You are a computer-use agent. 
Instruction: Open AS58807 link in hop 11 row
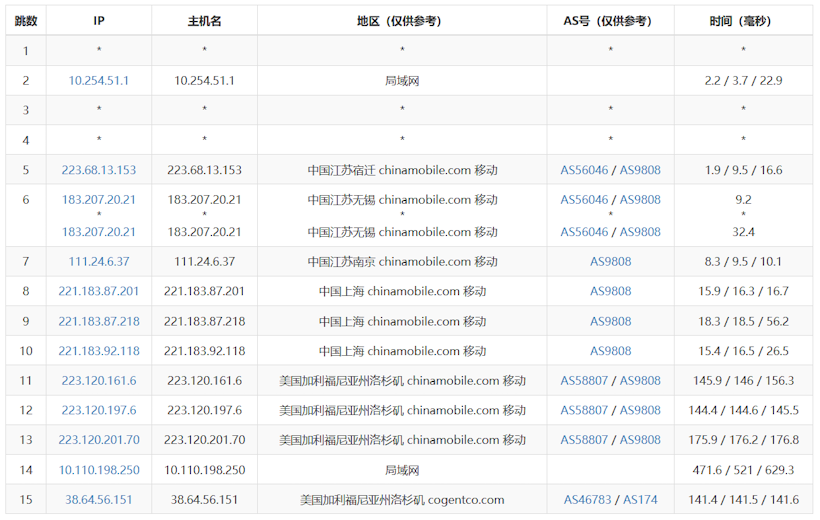(585, 381)
